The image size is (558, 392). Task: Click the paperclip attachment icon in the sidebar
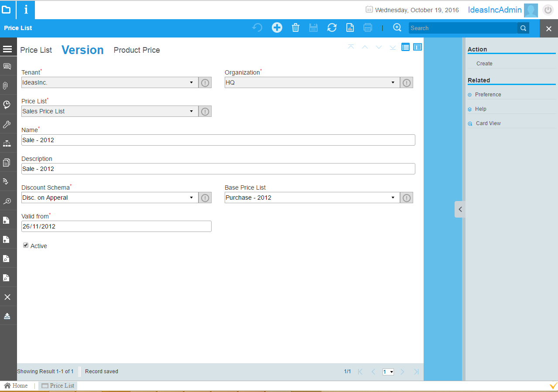[6, 85]
